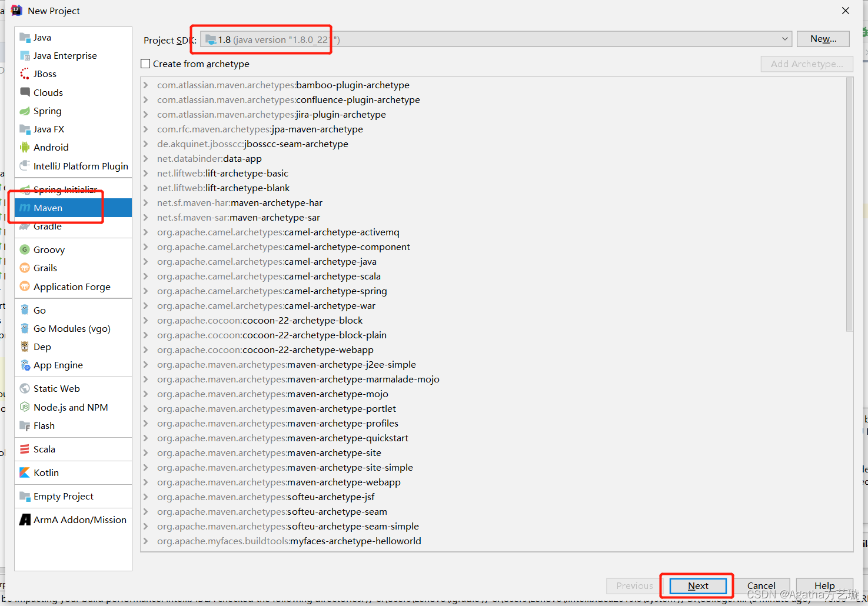Click the IntelliJ logo in title bar
Screen dimensions: 868x606
click(x=16, y=11)
